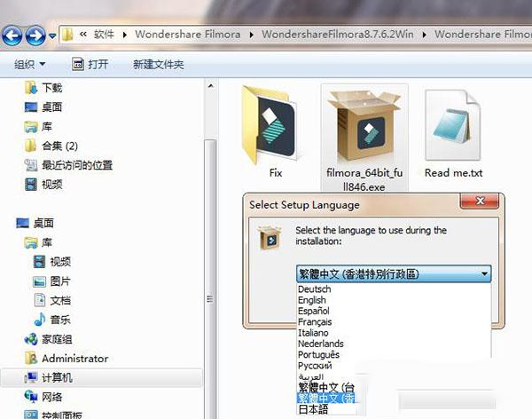Choose 日本語 from the language list
The image size is (532, 419).
point(314,409)
